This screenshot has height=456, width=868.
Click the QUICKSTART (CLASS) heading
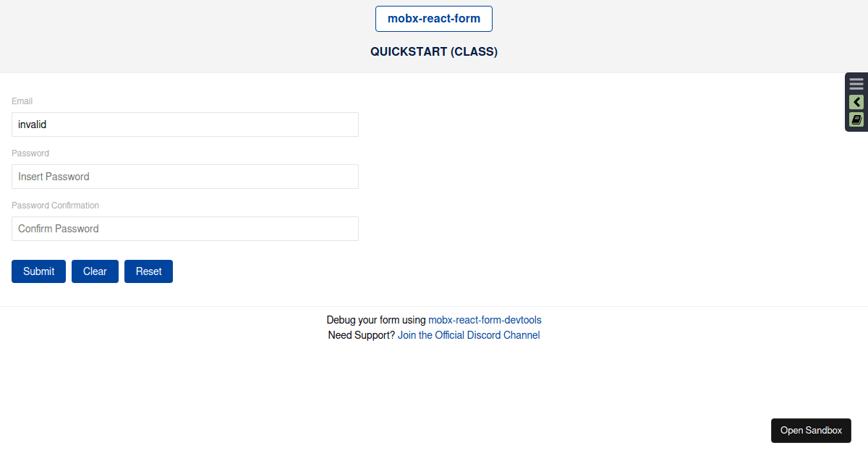click(x=433, y=51)
